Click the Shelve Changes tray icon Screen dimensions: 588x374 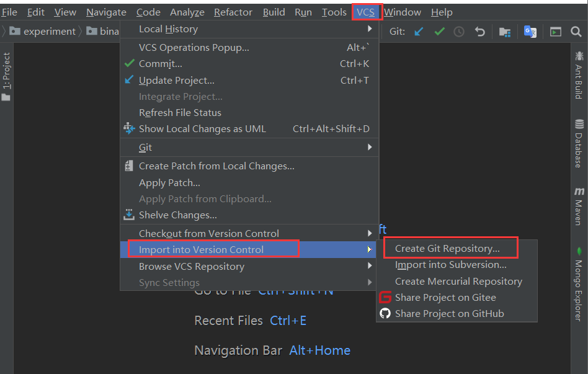click(x=128, y=215)
